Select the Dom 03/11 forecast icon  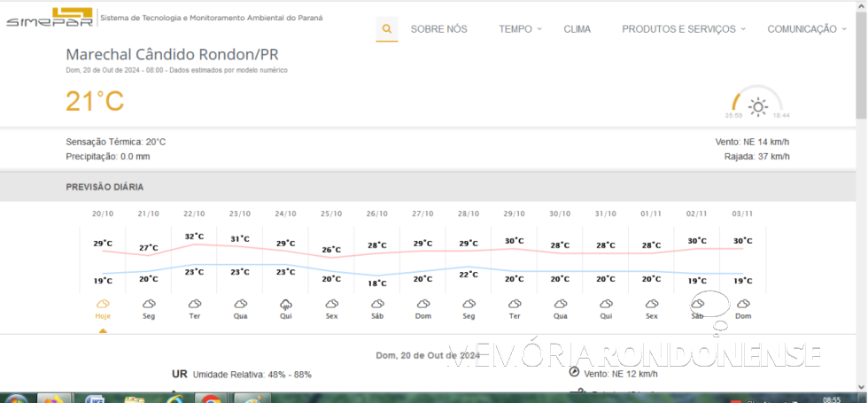click(743, 305)
